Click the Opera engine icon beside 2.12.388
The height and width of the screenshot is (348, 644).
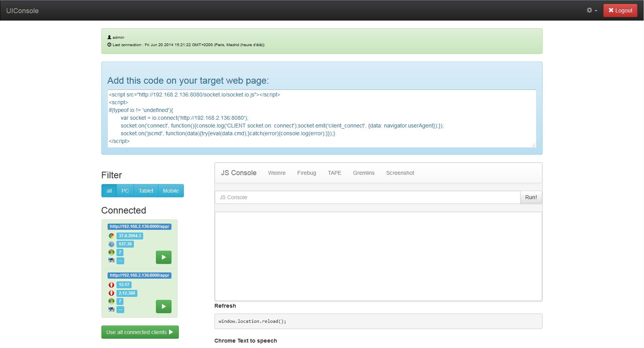click(111, 293)
